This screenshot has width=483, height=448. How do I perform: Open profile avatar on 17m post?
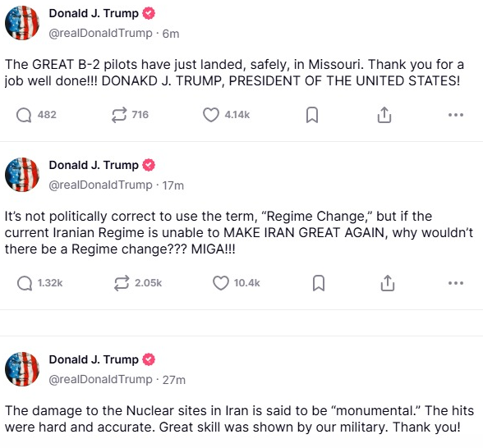click(22, 175)
